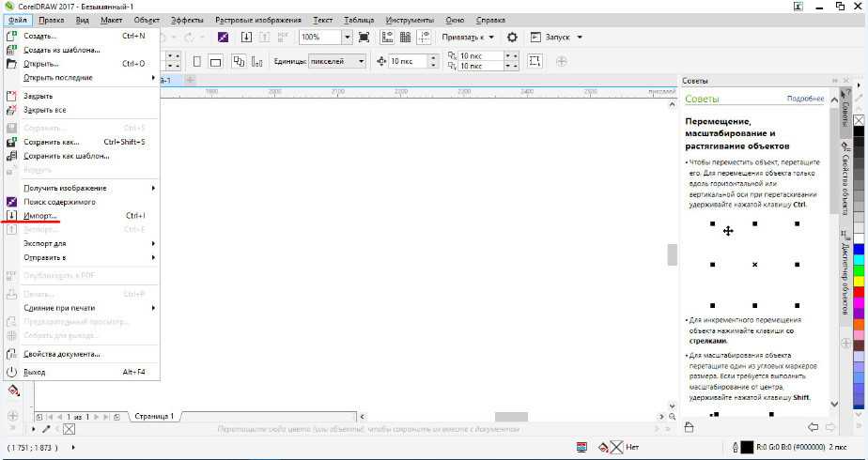The width and height of the screenshot is (868, 460).
Task: Click the Import icon in the toolbar
Action: pos(246,38)
